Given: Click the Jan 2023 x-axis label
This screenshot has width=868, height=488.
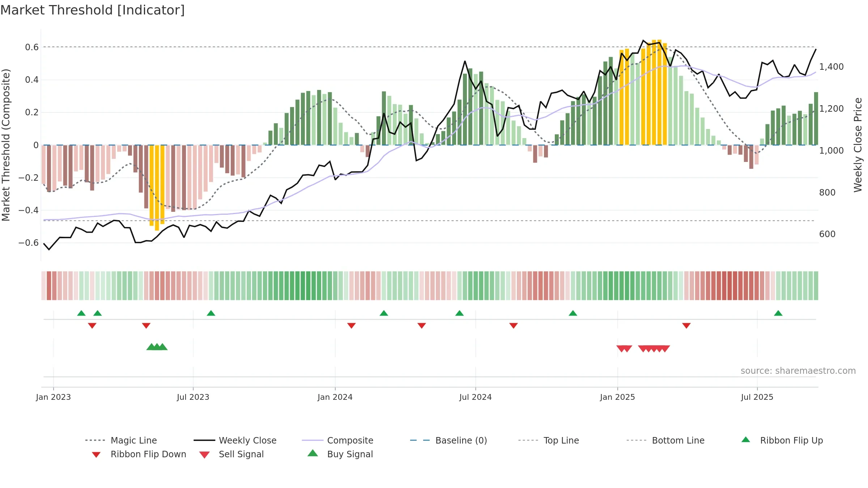Looking at the screenshot, I should (54, 397).
